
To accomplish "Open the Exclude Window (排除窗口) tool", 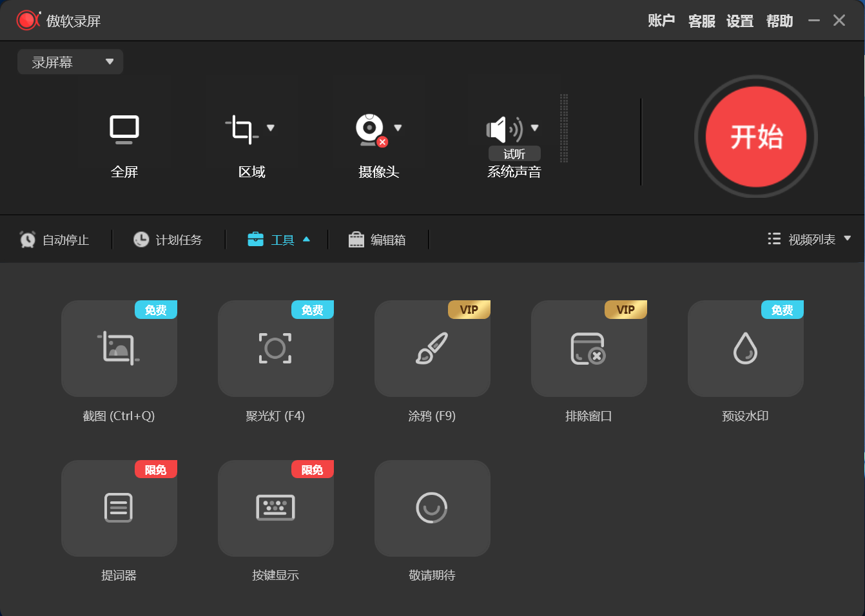I will tap(588, 349).
